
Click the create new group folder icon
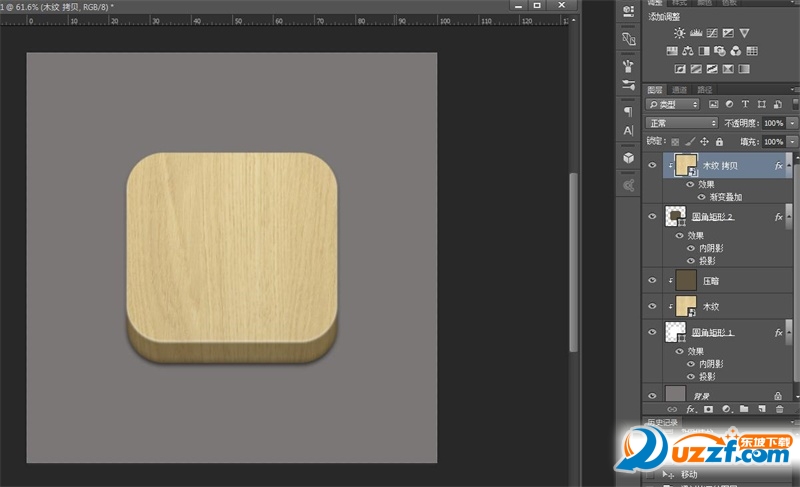coord(743,409)
